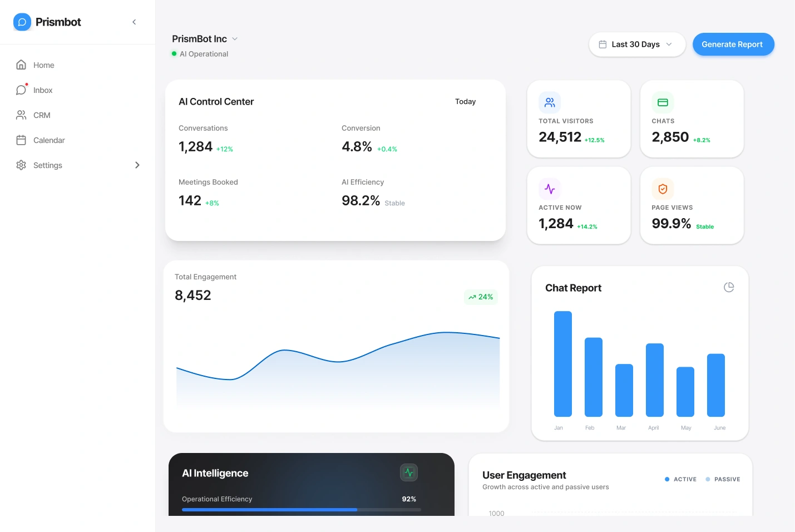
Task: Click the trending-up 24% badge
Action: (481, 297)
